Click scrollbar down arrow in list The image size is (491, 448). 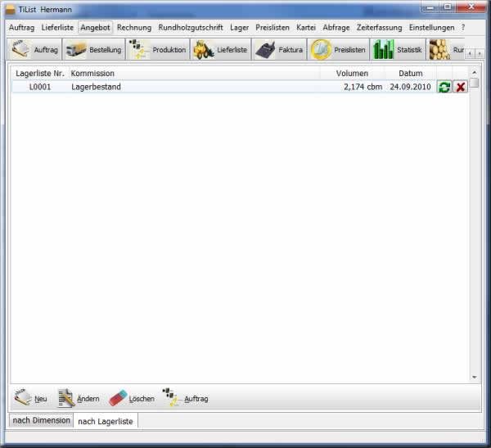pos(475,377)
